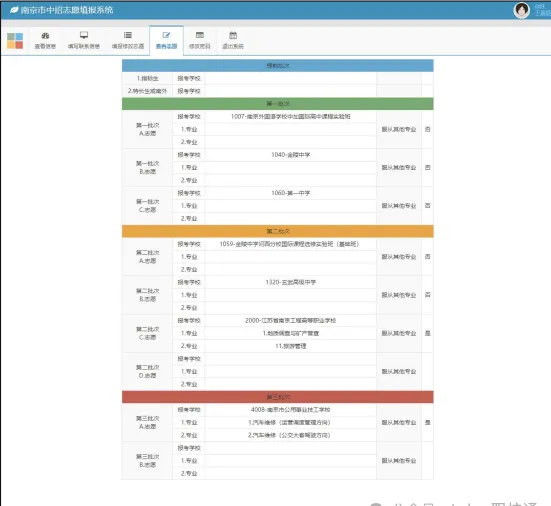Click the green 第一批次 section header
This screenshot has width=551, height=506.
[278, 104]
